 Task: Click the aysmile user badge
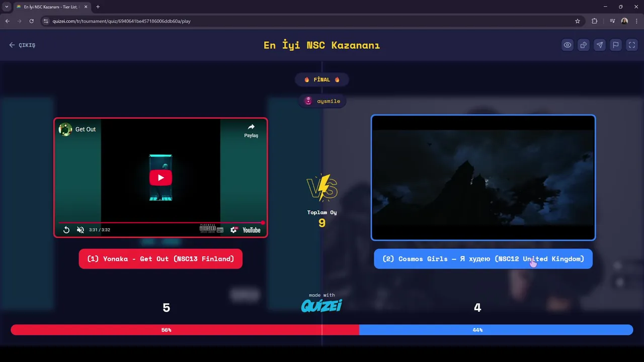(322, 101)
